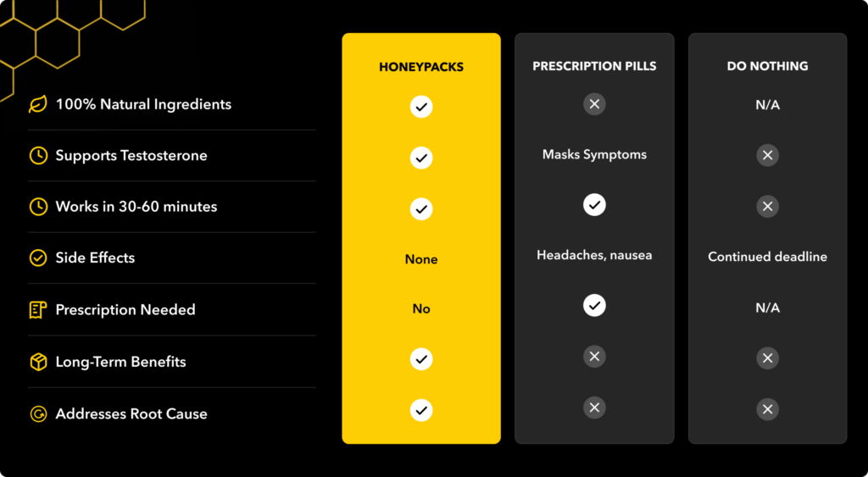Click the Headaches, nausea text
Screen dimensions: 868x477
[x=594, y=255]
